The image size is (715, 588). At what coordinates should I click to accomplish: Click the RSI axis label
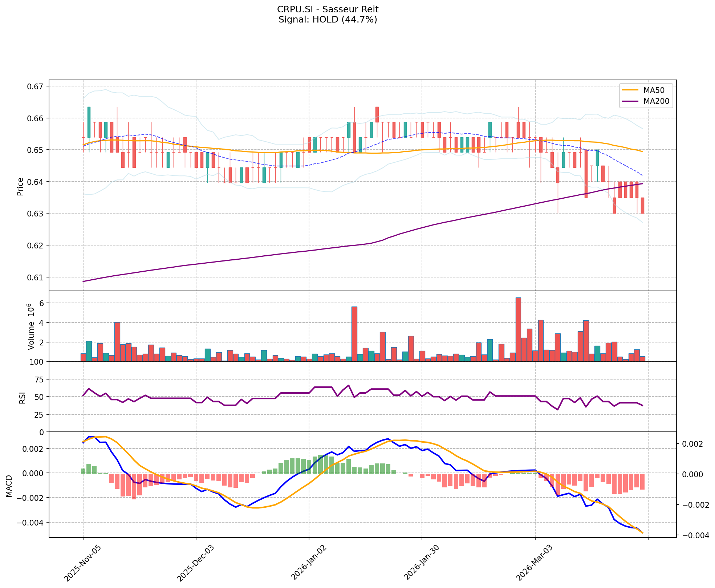[x=23, y=397]
